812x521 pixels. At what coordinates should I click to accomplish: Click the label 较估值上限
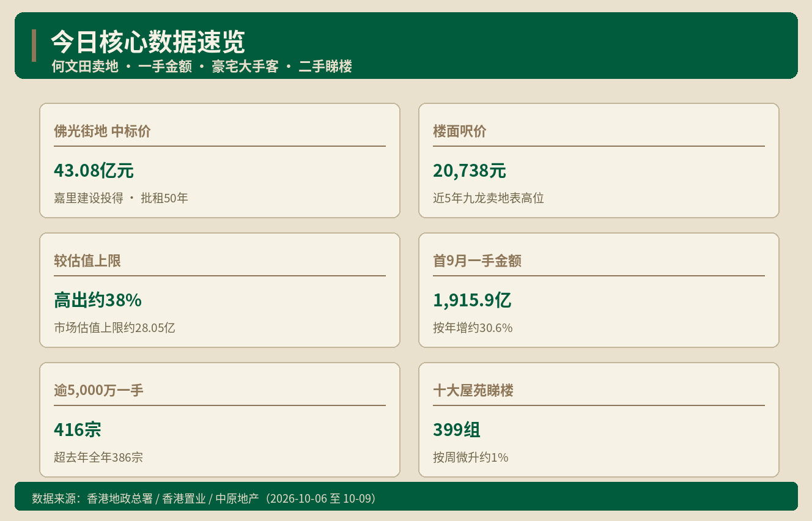click(x=87, y=260)
